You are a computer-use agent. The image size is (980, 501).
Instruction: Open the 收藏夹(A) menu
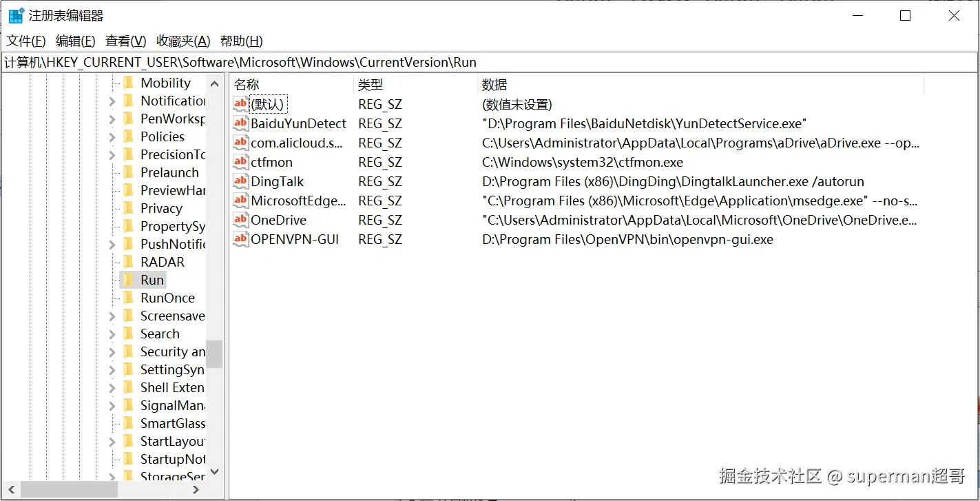tap(183, 41)
